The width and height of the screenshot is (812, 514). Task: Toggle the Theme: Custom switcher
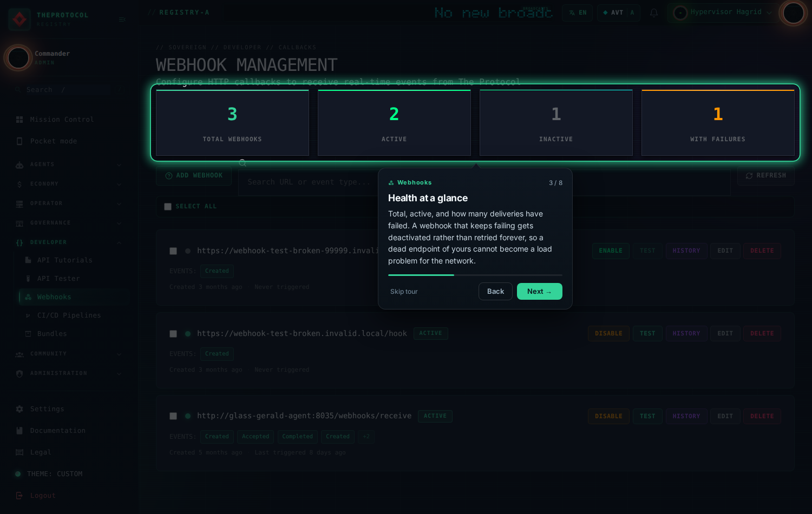pyautogui.click(x=49, y=474)
